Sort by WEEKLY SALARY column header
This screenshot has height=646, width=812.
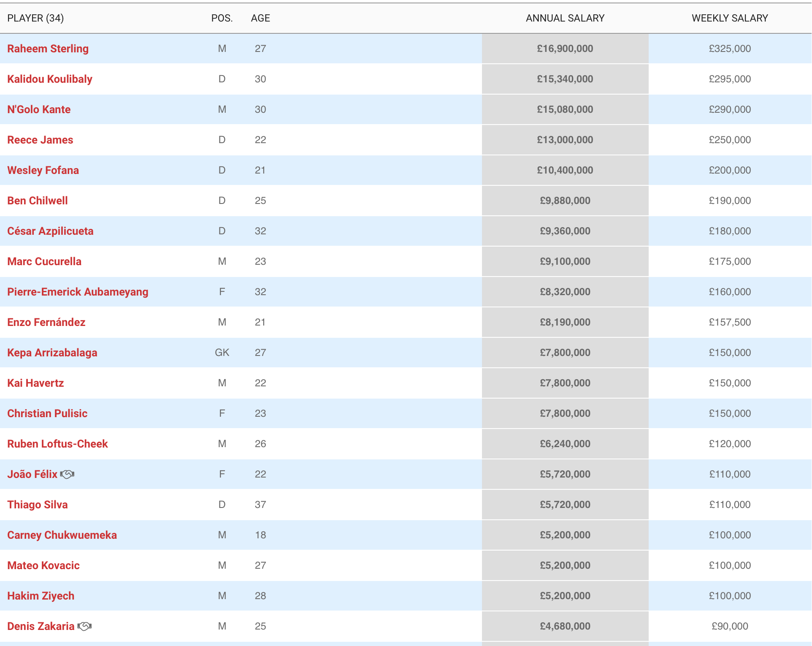tap(730, 18)
